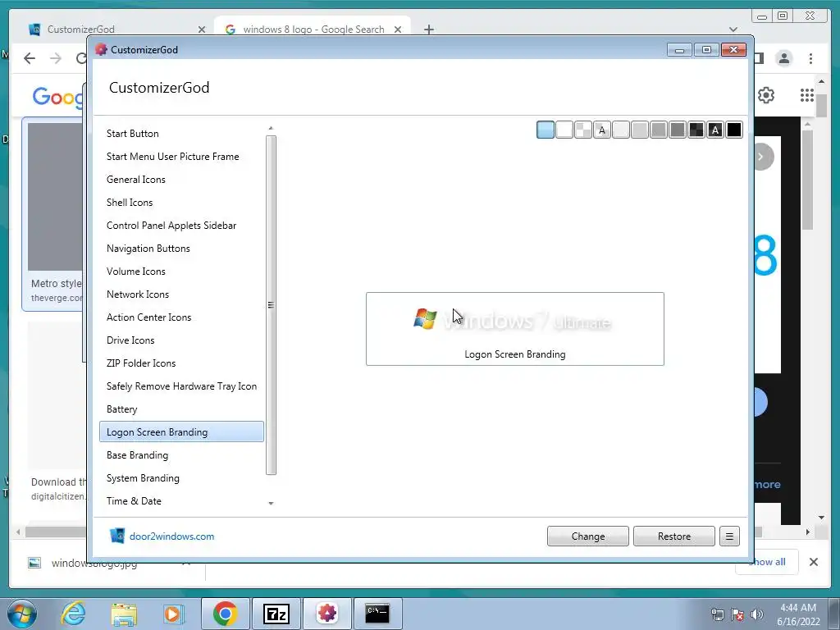Select Start Button in the category list

[x=181, y=134]
